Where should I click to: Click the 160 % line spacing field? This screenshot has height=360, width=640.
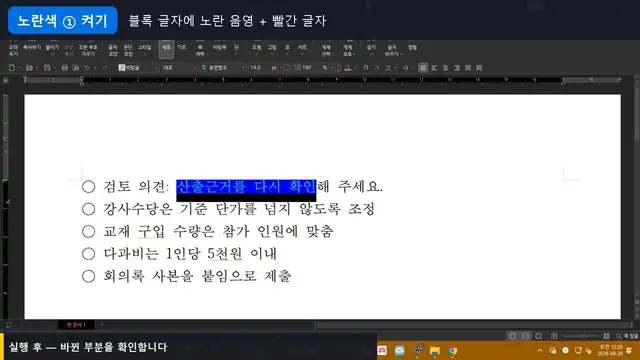click(313, 68)
